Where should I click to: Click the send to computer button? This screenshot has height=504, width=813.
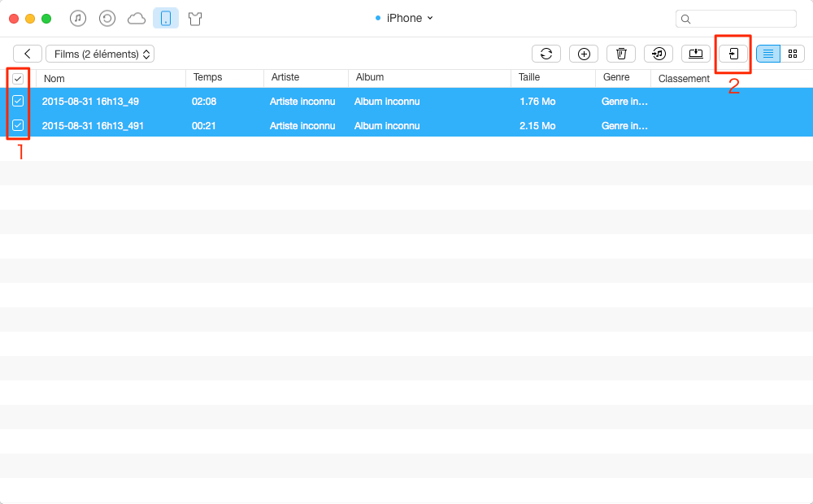pos(696,54)
